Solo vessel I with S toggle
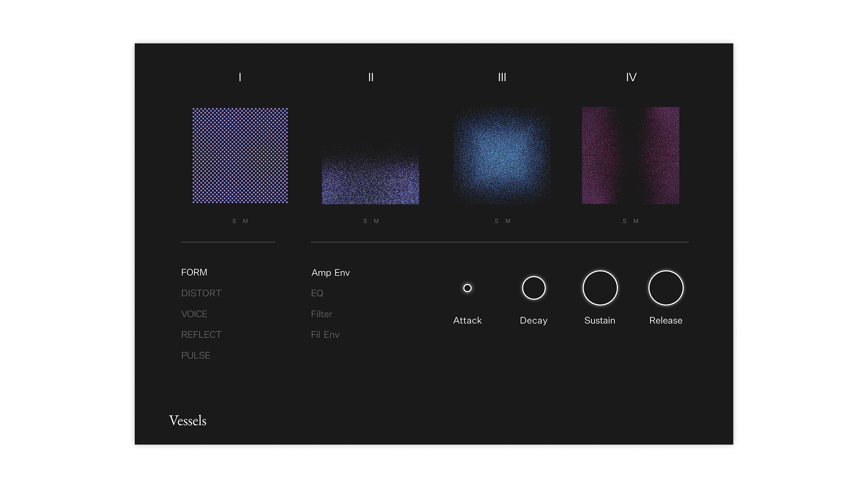The width and height of the screenshot is (868, 488). pos(234,221)
